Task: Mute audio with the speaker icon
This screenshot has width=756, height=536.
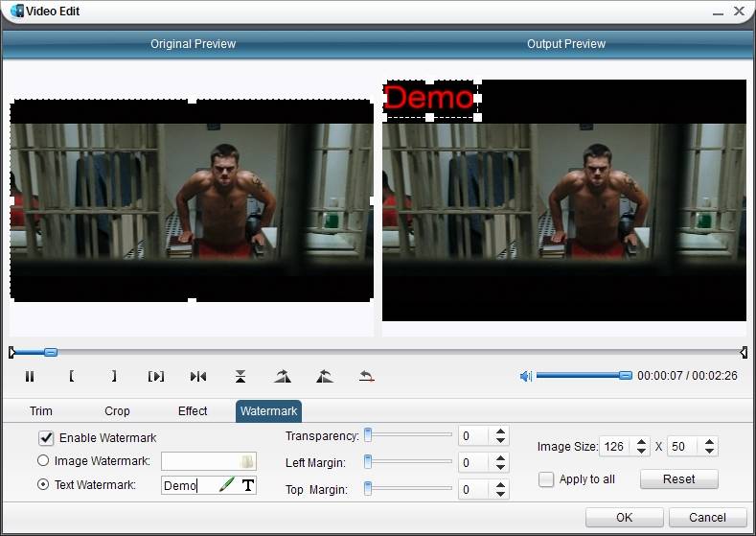Action: pos(525,376)
